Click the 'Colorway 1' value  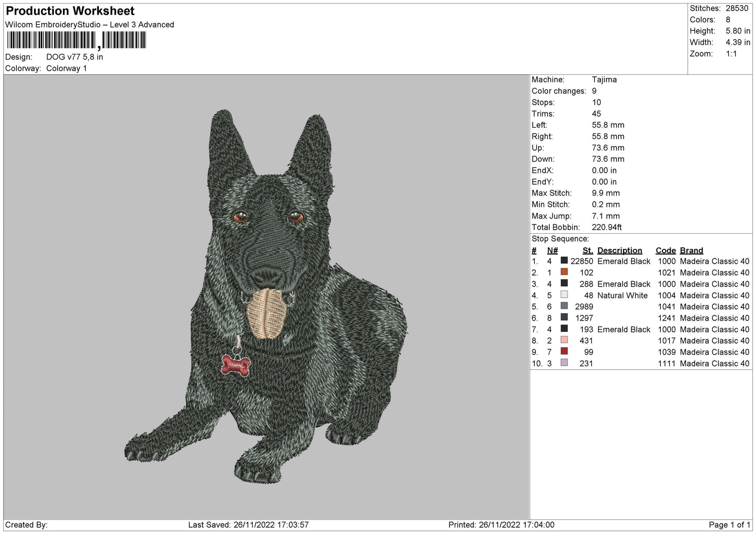(x=66, y=69)
